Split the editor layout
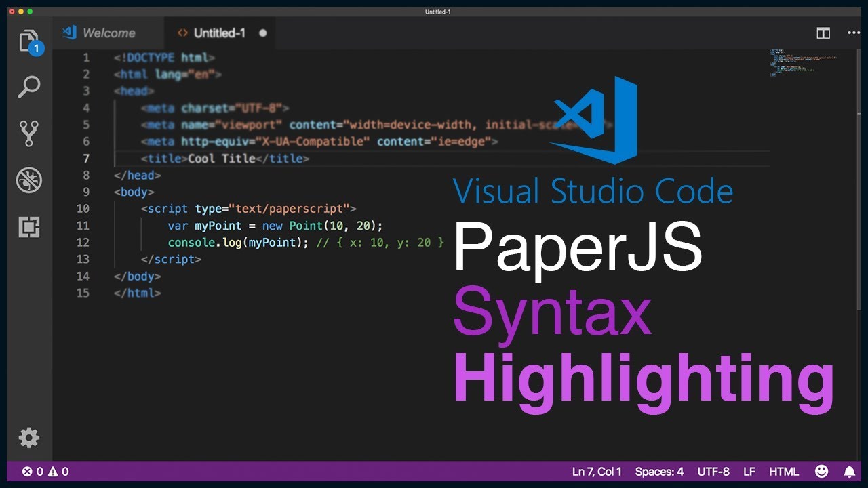Viewport: 868px width, 488px height. 823,33
